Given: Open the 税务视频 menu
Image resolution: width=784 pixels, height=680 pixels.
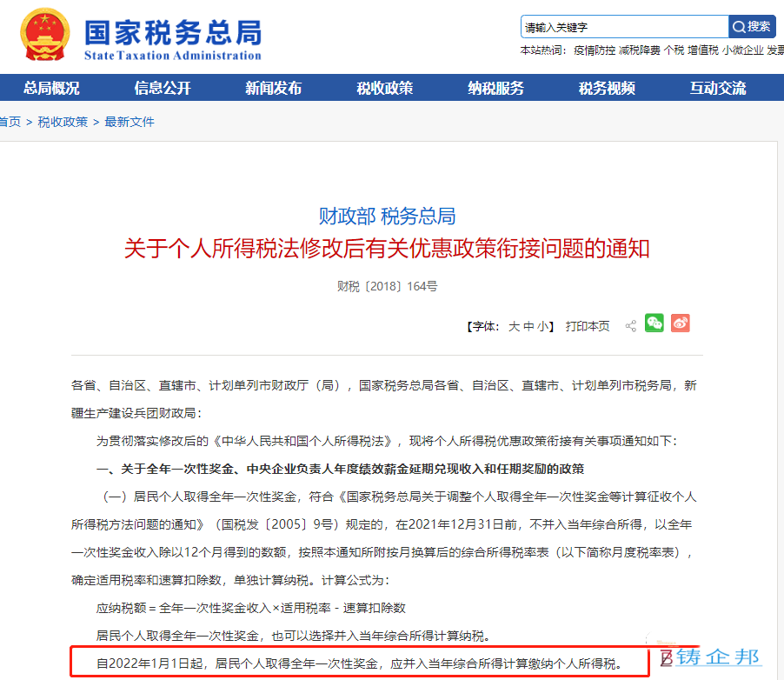Looking at the screenshot, I should [607, 88].
